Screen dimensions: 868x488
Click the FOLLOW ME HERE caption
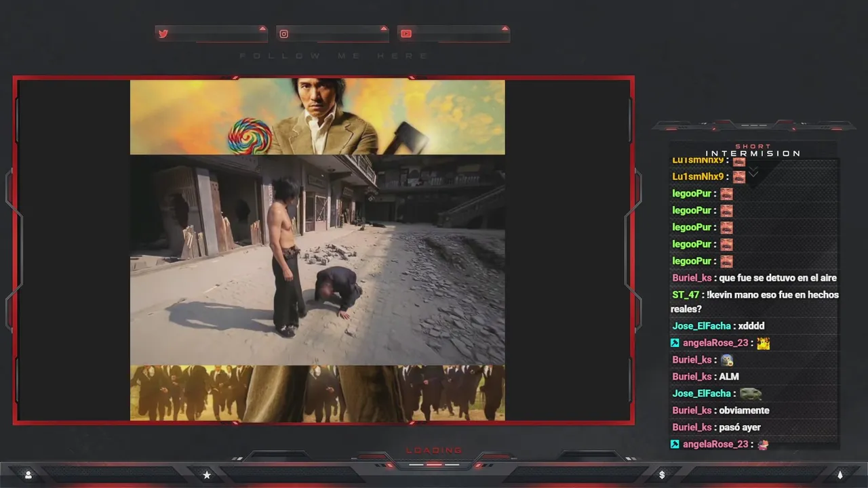pyautogui.click(x=334, y=56)
